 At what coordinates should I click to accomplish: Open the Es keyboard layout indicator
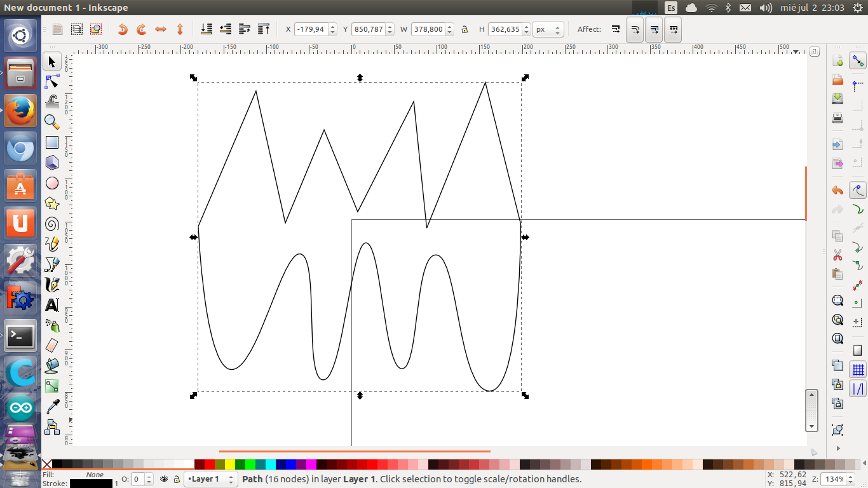click(671, 8)
